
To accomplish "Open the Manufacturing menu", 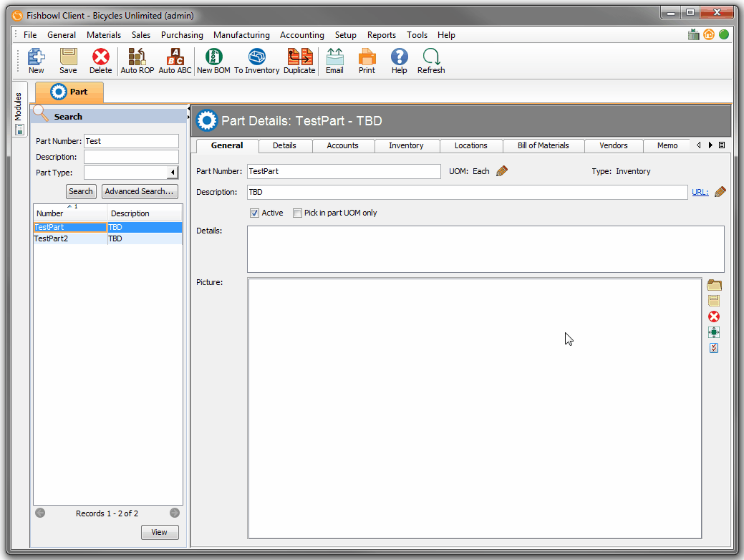I will (241, 34).
